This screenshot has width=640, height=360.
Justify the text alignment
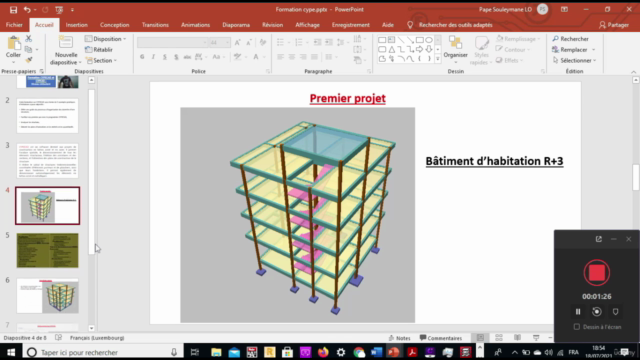pos(315,57)
